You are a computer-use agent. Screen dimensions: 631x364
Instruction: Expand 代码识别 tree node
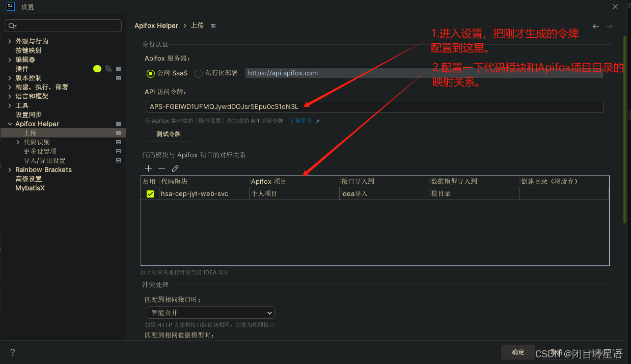tap(18, 142)
